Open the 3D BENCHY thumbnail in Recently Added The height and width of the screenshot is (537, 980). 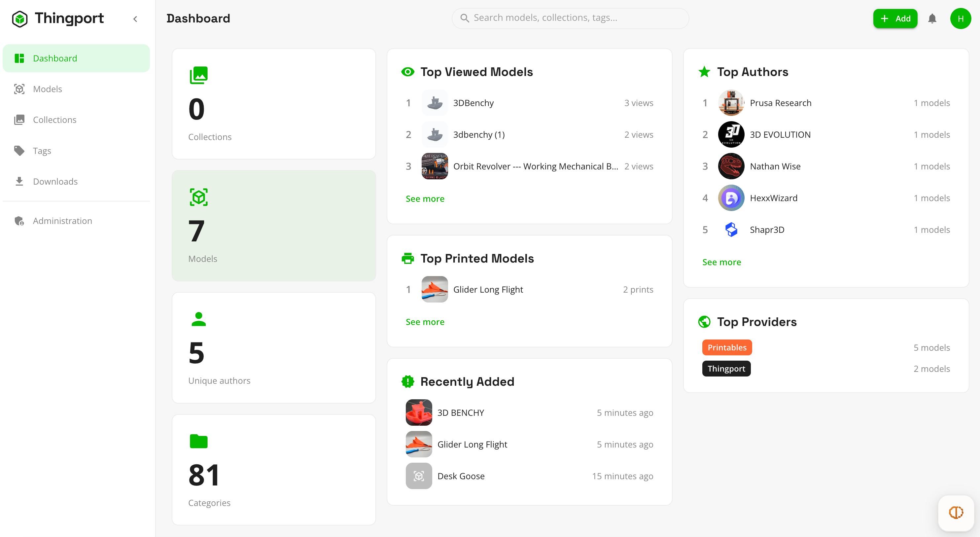coord(418,412)
